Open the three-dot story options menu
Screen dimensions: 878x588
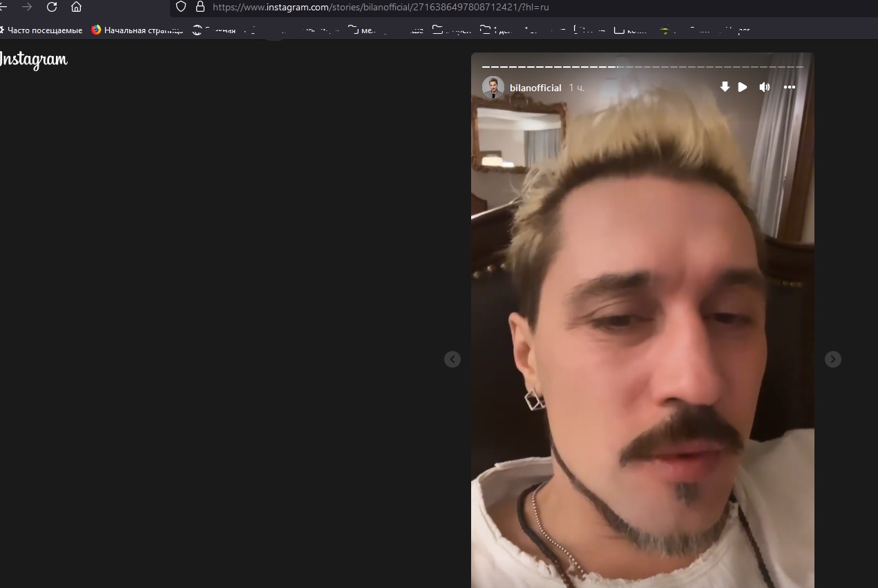tap(790, 87)
